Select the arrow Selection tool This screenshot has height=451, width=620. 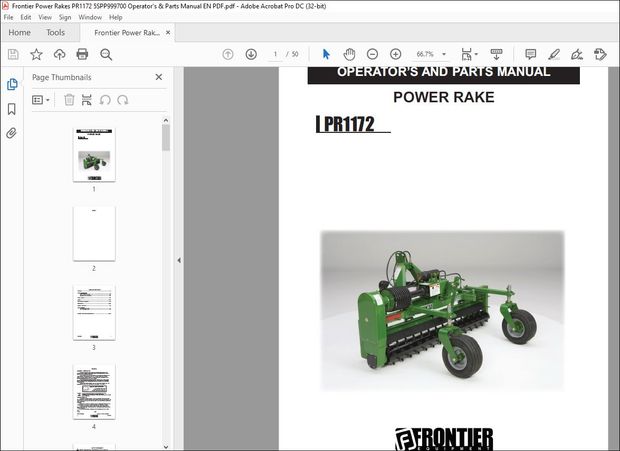pos(326,54)
